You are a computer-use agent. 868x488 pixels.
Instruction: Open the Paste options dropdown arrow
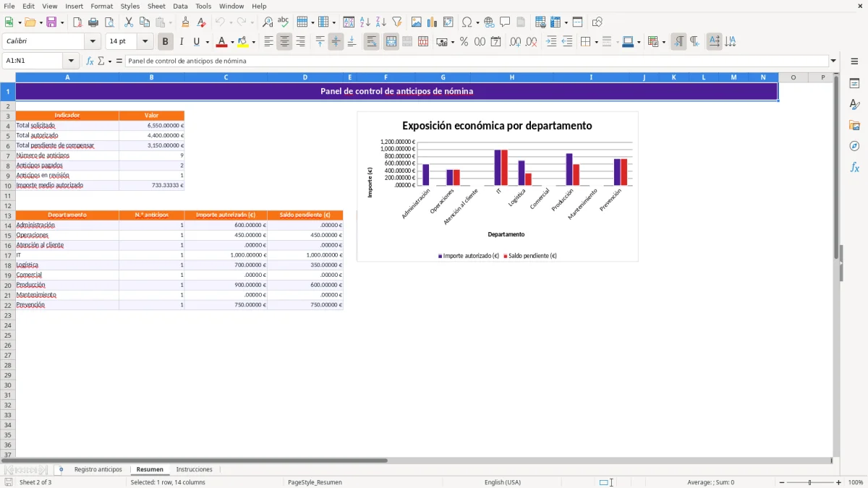pos(171,22)
